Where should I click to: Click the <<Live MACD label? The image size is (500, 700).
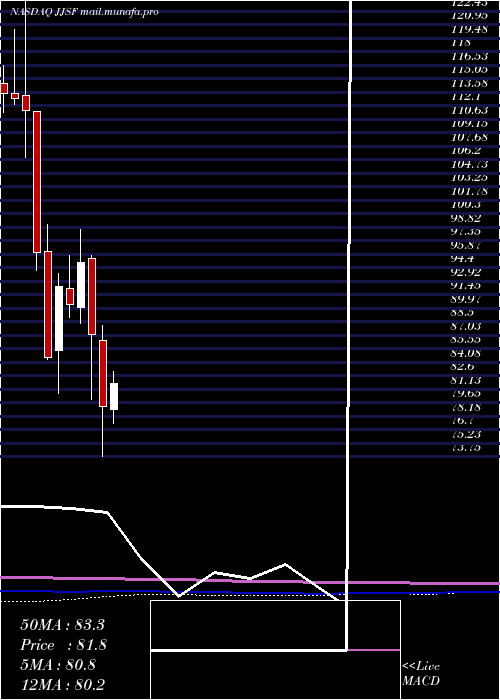421,674
